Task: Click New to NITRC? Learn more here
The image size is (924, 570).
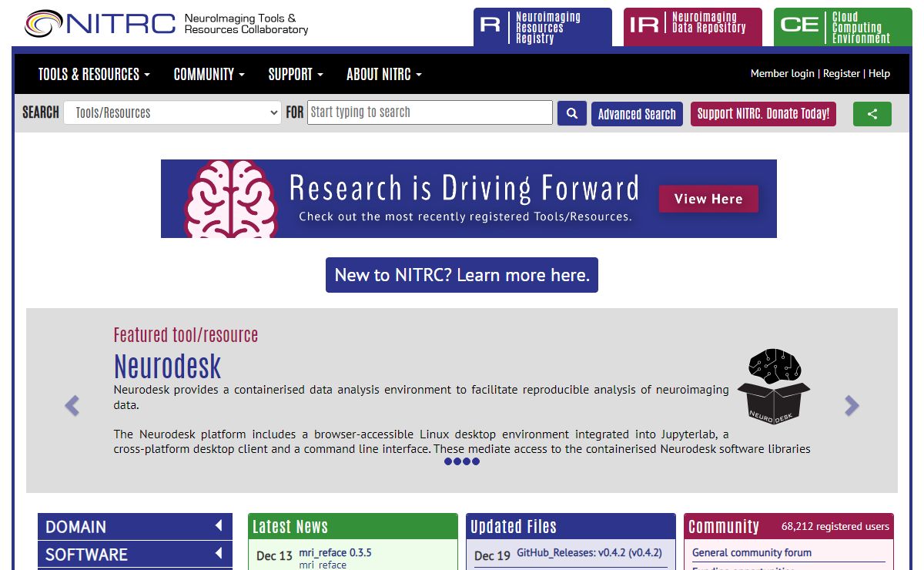Action: [x=462, y=275]
